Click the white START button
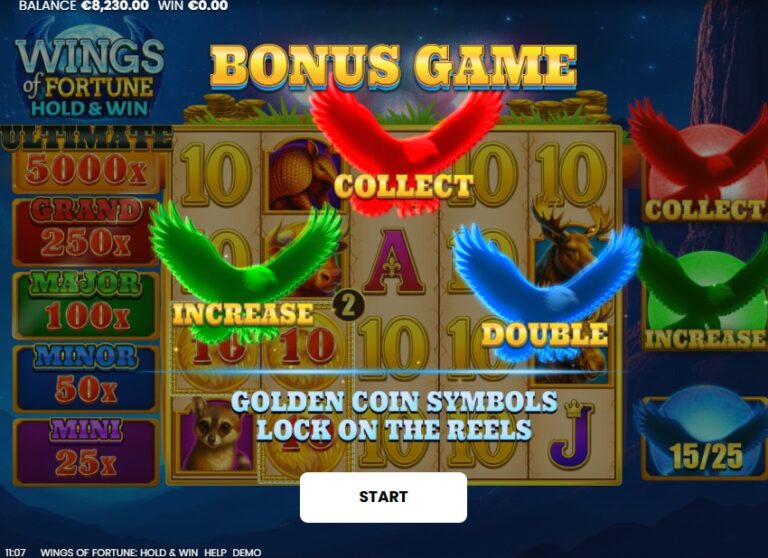Image resolution: width=768 pixels, height=558 pixels. point(383,497)
